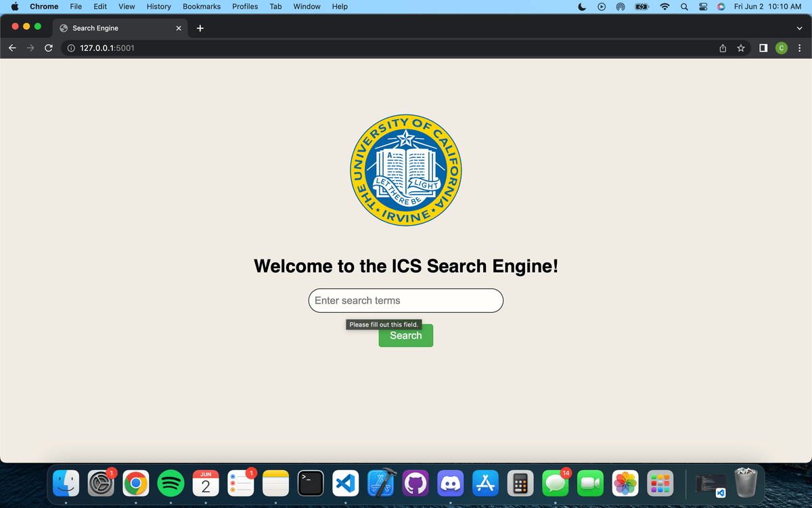Open Xcode from the dock
The image size is (812, 508).
(x=380, y=483)
